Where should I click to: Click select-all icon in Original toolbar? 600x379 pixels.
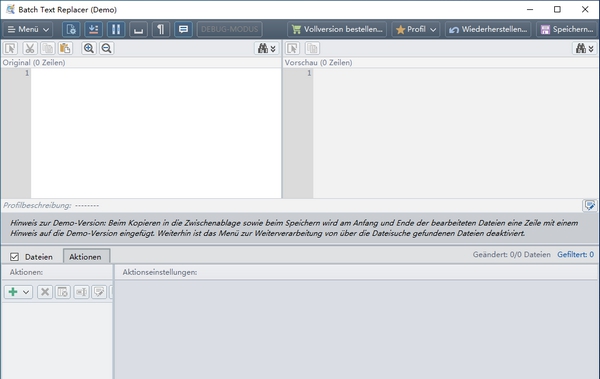click(10, 48)
